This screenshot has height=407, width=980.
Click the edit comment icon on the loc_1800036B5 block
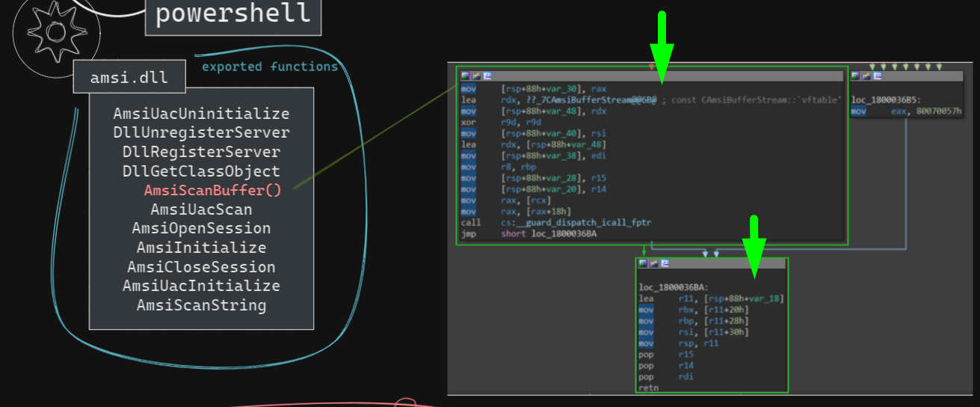(x=866, y=76)
